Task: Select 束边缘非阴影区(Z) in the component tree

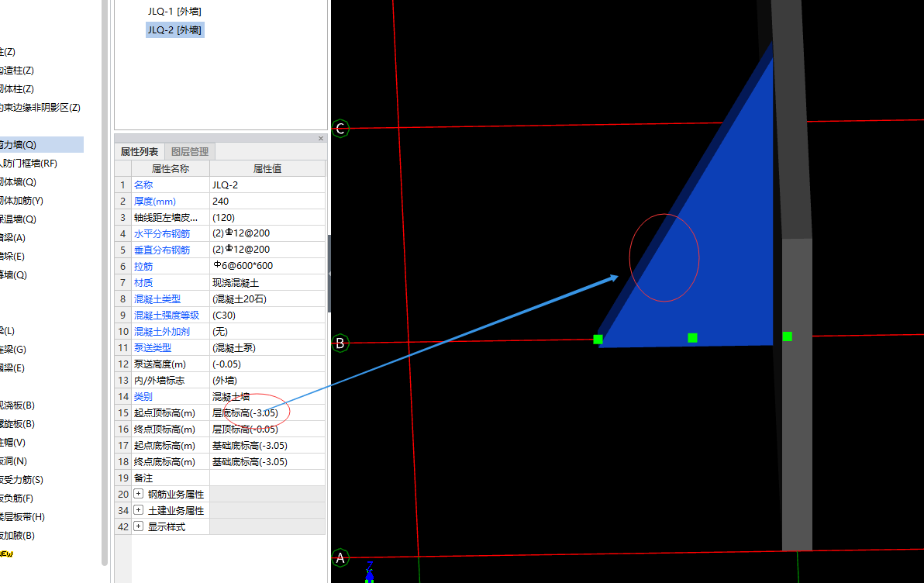Action: (40, 107)
